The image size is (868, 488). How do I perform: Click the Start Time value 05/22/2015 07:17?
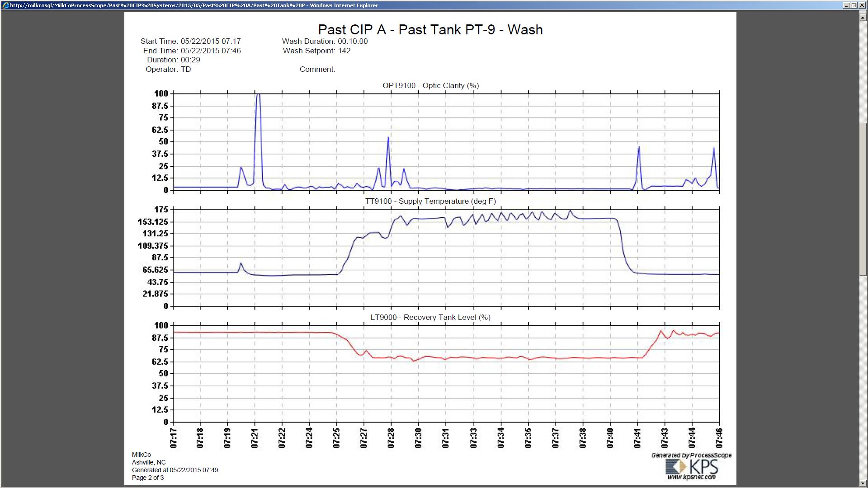pos(211,41)
